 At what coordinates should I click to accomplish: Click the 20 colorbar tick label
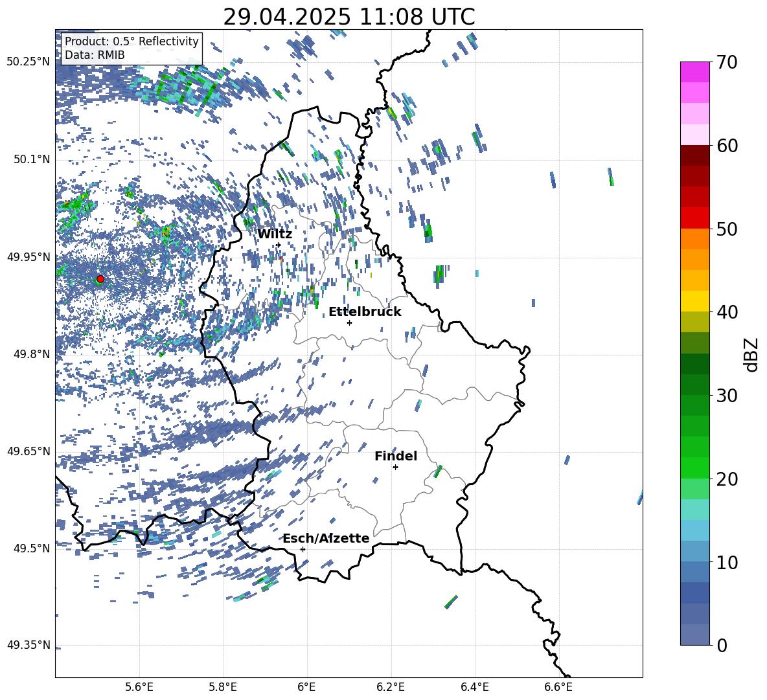click(x=727, y=479)
